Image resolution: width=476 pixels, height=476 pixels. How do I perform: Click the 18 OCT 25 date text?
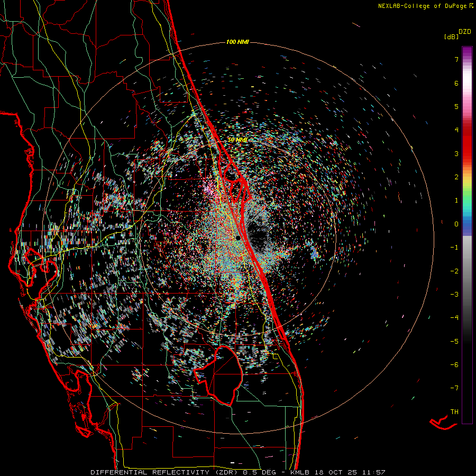(335, 472)
